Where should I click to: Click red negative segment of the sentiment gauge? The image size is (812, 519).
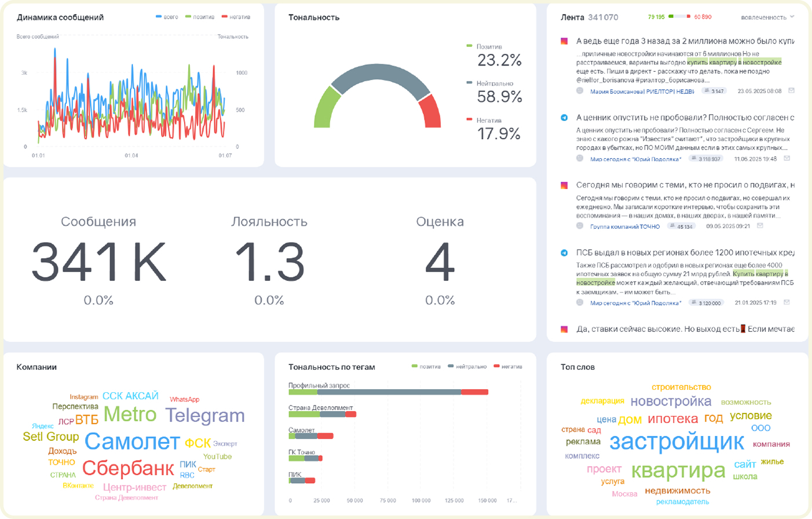pyautogui.click(x=430, y=111)
